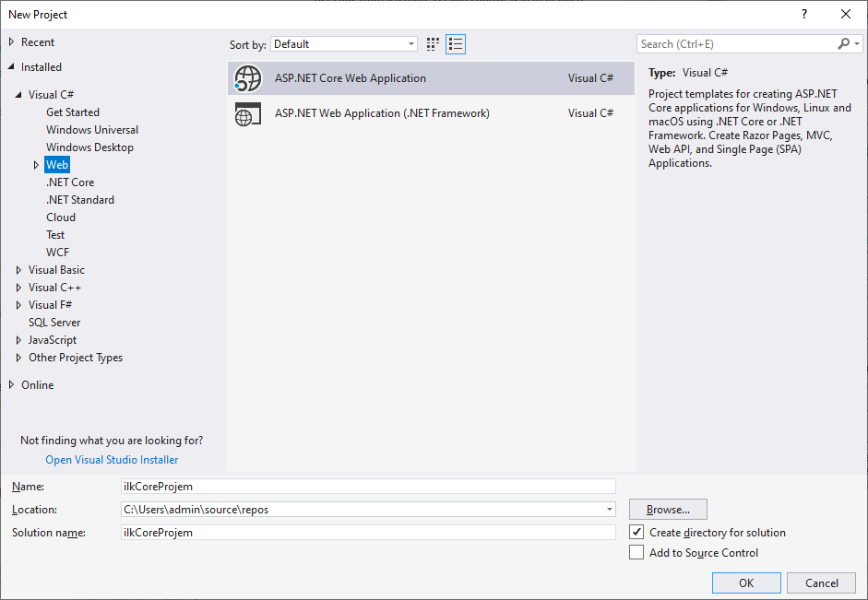The image size is (868, 600).
Task: Open the search options dropdown arrow
Action: [857, 43]
